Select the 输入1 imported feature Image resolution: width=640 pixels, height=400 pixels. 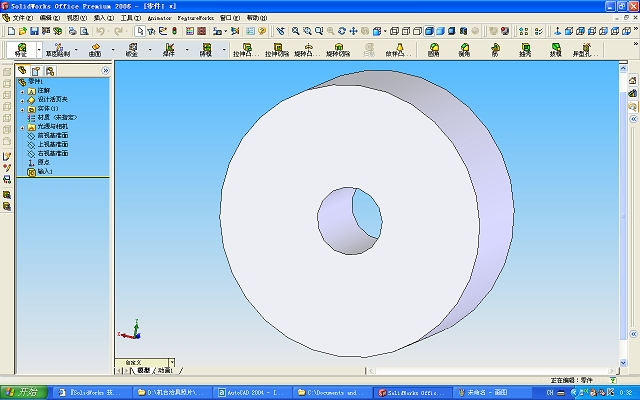45,172
